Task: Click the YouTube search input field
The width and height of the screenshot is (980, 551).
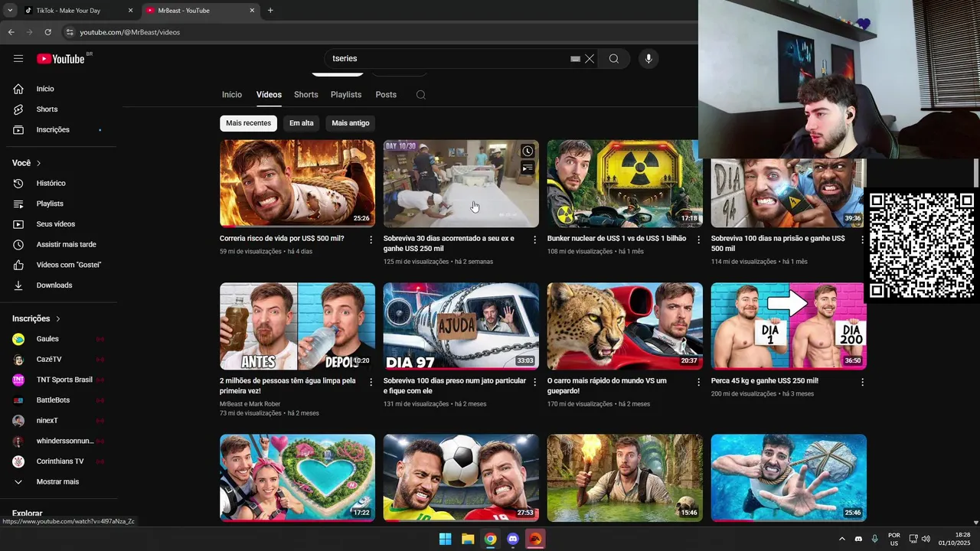Action: click(448, 59)
